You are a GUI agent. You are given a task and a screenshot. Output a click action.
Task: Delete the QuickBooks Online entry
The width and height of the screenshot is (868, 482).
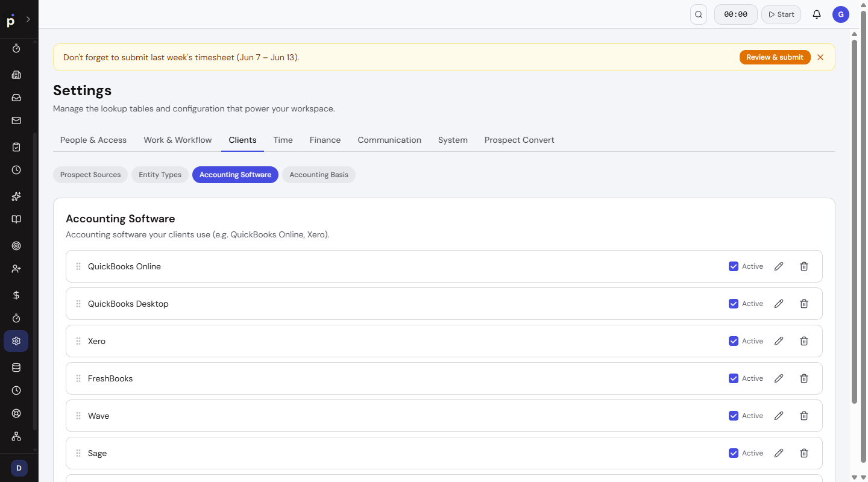coord(804,266)
